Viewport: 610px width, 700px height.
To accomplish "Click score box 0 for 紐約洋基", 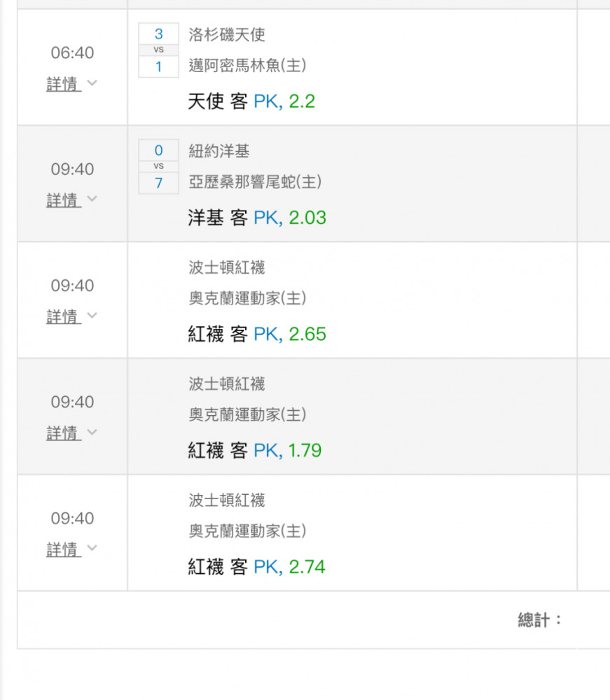I will (158, 150).
